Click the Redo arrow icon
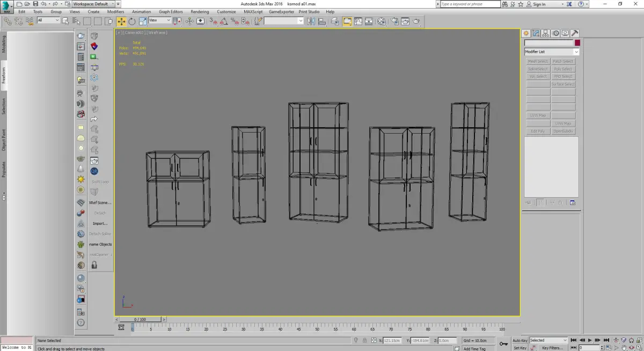Image resolution: width=644 pixels, height=351 pixels. click(55, 4)
